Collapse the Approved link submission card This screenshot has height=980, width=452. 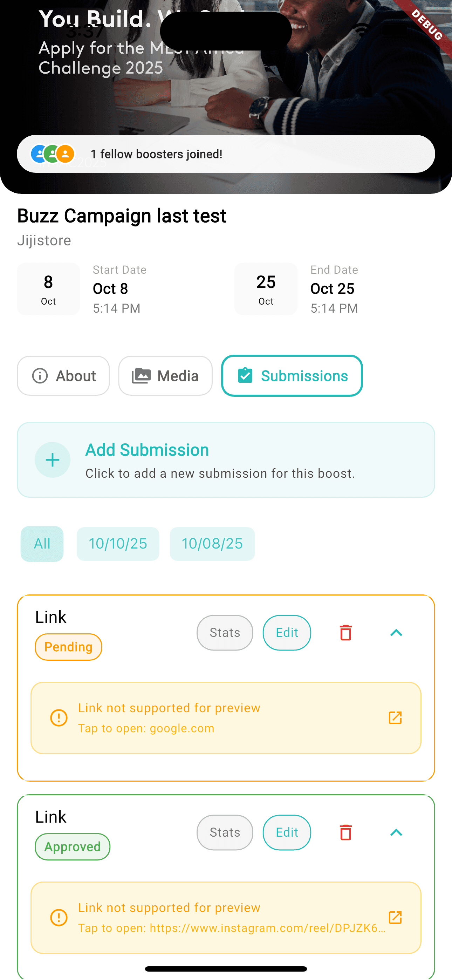pyautogui.click(x=397, y=833)
